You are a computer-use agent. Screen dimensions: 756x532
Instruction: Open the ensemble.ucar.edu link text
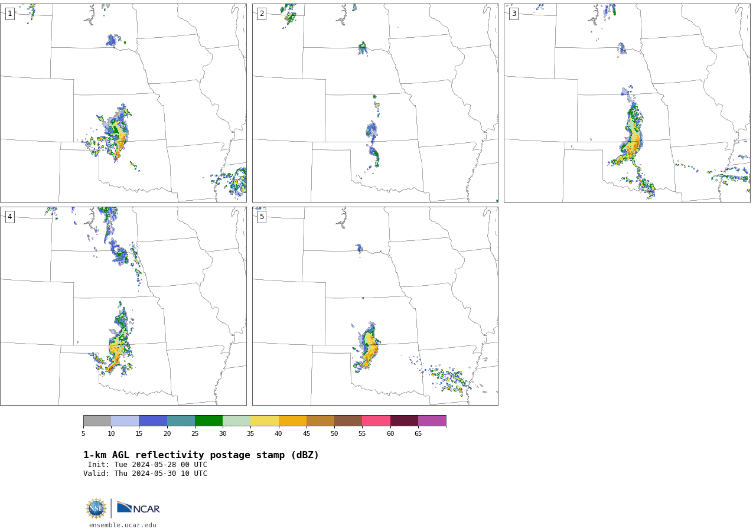[x=123, y=526]
